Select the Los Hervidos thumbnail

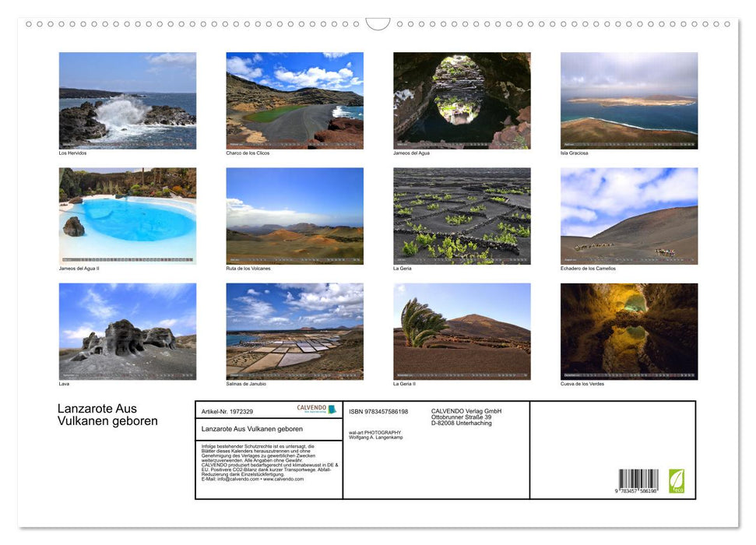point(127,100)
